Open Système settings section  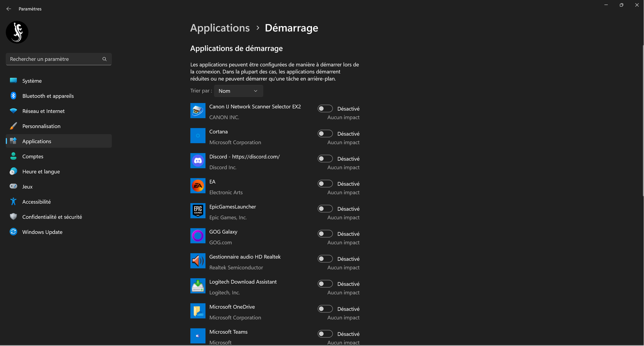point(59,81)
